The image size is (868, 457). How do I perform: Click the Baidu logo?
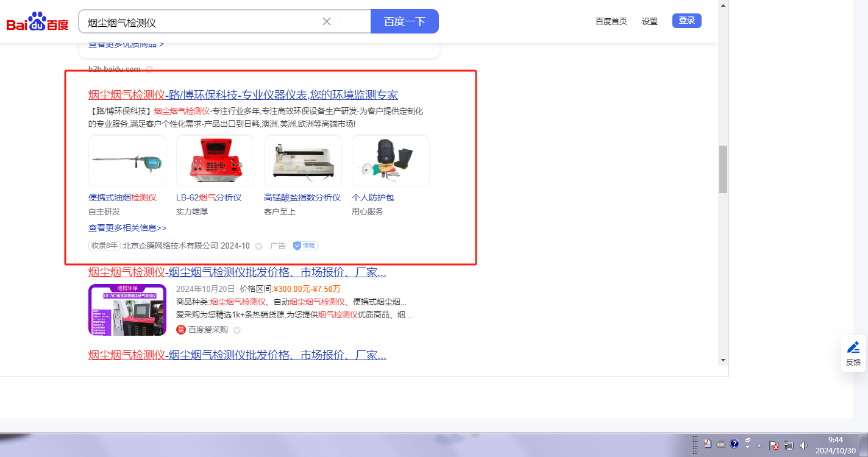point(38,22)
